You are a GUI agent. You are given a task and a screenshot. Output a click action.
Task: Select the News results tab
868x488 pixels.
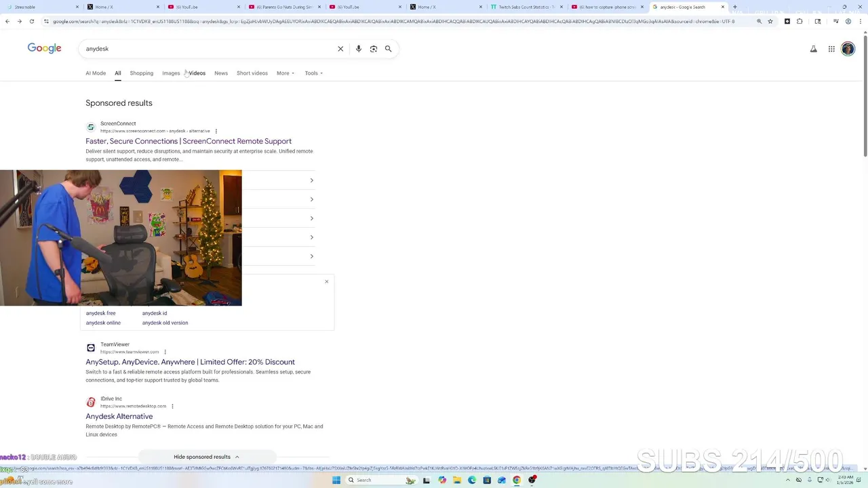[221, 73]
